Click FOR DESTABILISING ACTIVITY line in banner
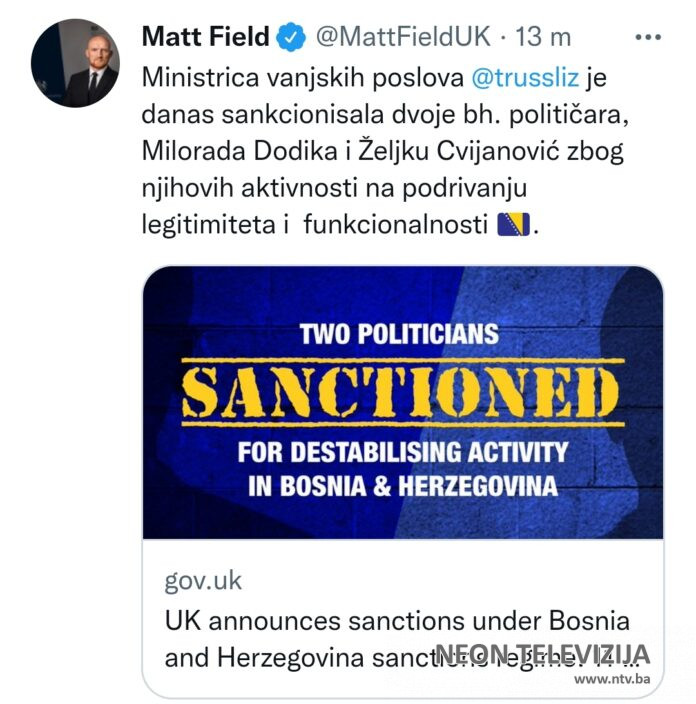The image size is (696, 704). pyautogui.click(x=402, y=452)
